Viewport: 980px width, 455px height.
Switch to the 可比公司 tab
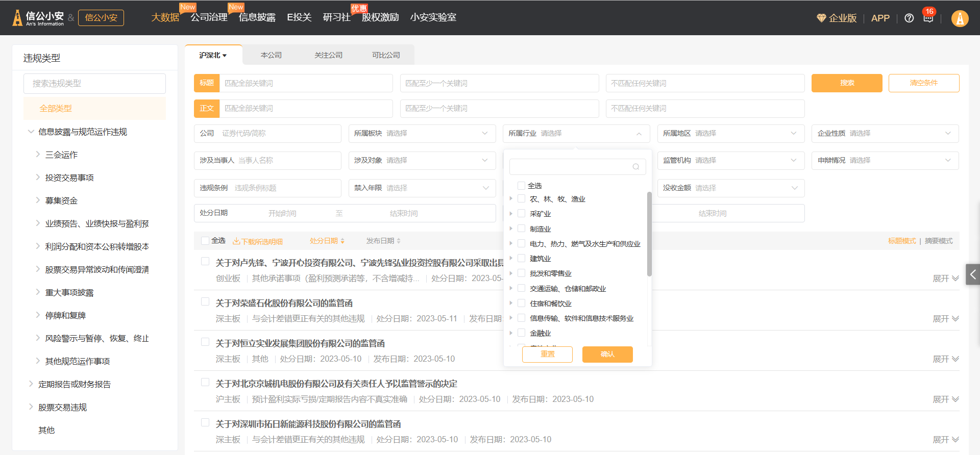(386, 55)
